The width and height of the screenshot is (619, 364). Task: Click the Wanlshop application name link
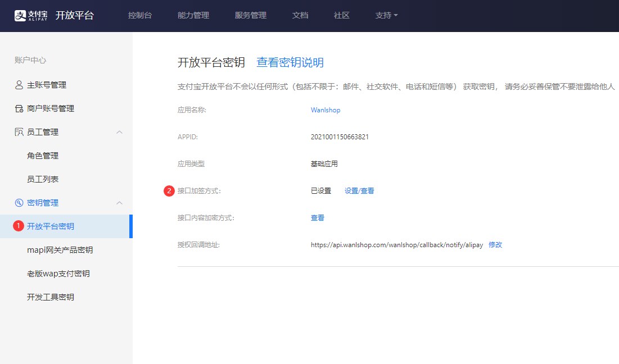pyautogui.click(x=326, y=110)
